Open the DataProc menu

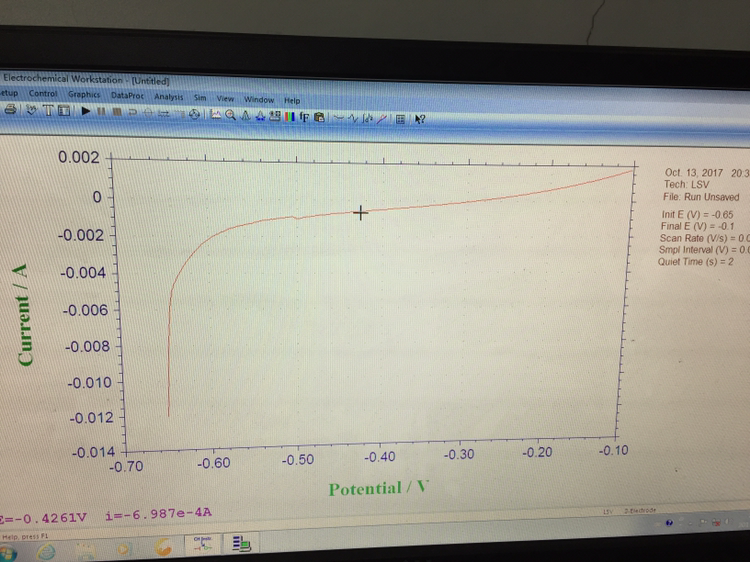click(127, 96)
